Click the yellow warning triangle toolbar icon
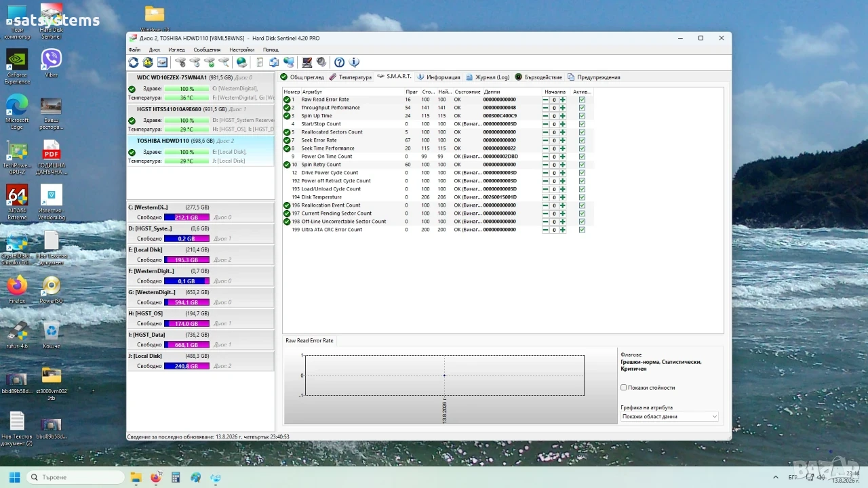 click(148, 62)
